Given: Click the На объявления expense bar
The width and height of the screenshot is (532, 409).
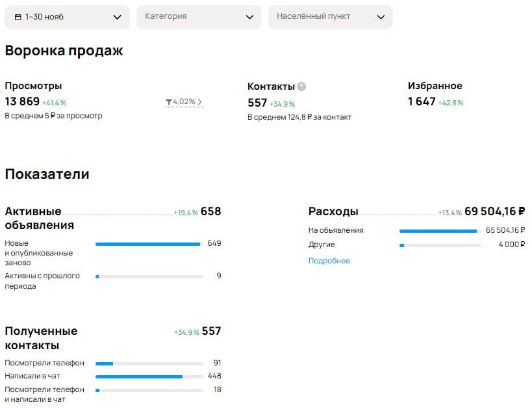Looking at the screenshot, I should click(440, 231).
